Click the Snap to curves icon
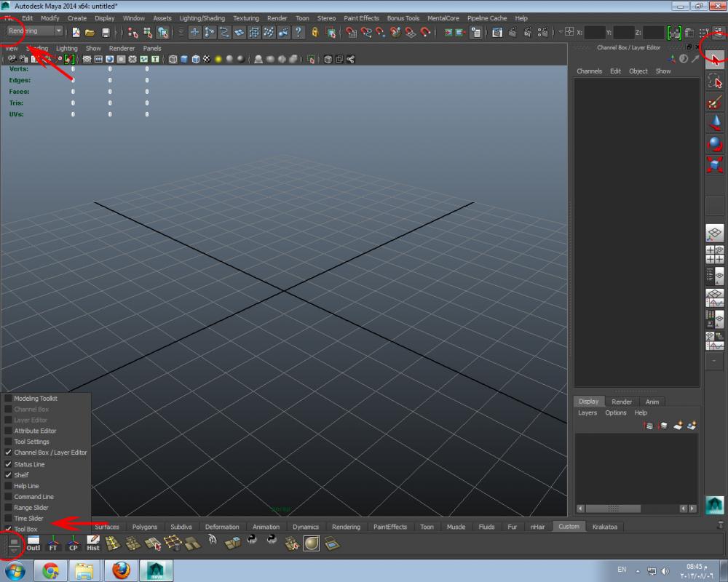 pos(210,33)
